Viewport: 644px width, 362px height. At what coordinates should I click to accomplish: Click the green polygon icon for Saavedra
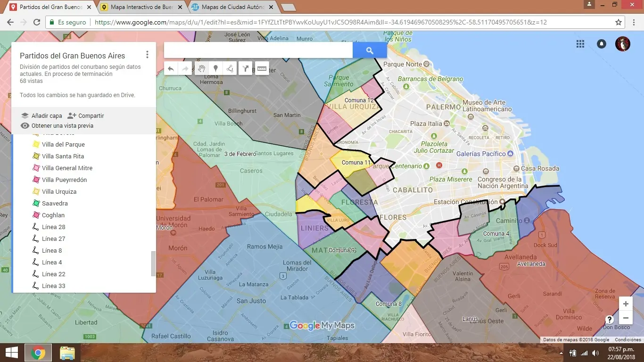click(x=36, y=203)
